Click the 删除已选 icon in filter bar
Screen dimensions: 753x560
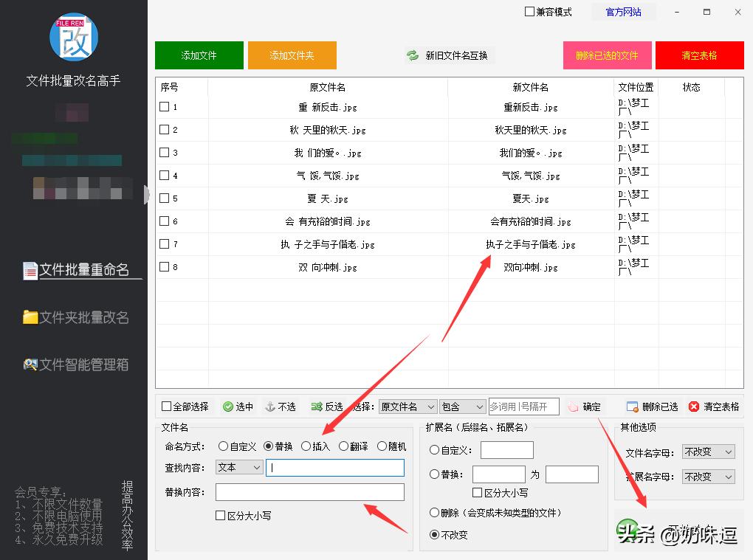click(630, 406)
